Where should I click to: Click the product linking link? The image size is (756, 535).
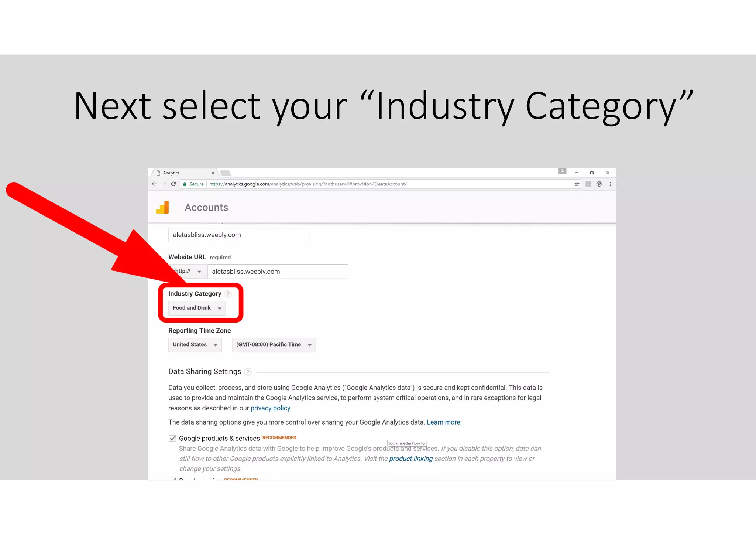[x=411, y=459]
